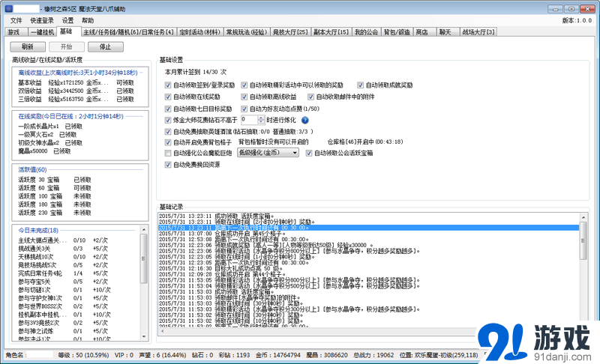
Task: Click the 停止 button
Action: [x=106, y=47]
